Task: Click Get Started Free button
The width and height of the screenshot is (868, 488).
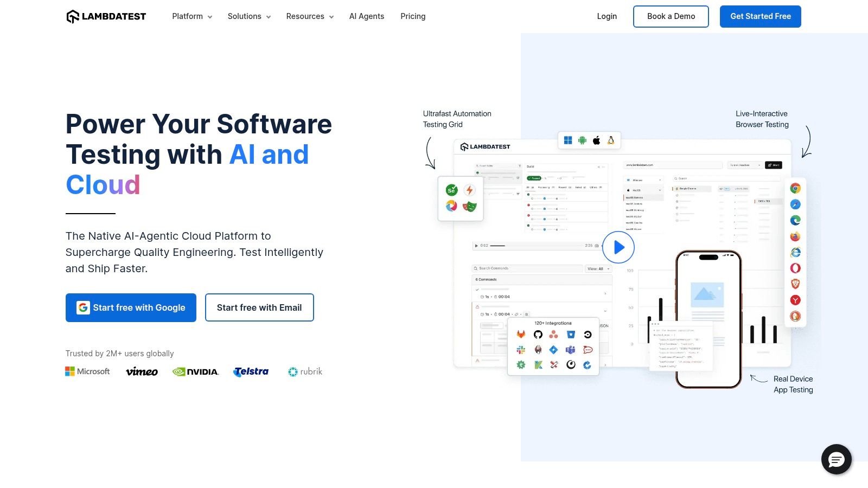Action: click(x=761, y=16)
